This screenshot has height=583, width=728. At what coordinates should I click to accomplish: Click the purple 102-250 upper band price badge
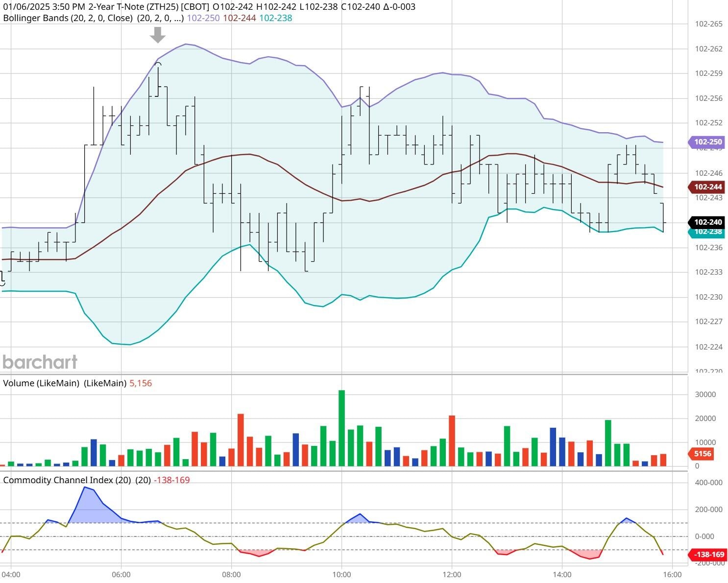(707, 142)
